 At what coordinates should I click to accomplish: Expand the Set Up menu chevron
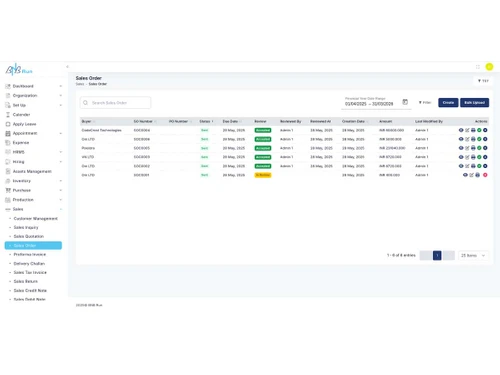(61, 105)
